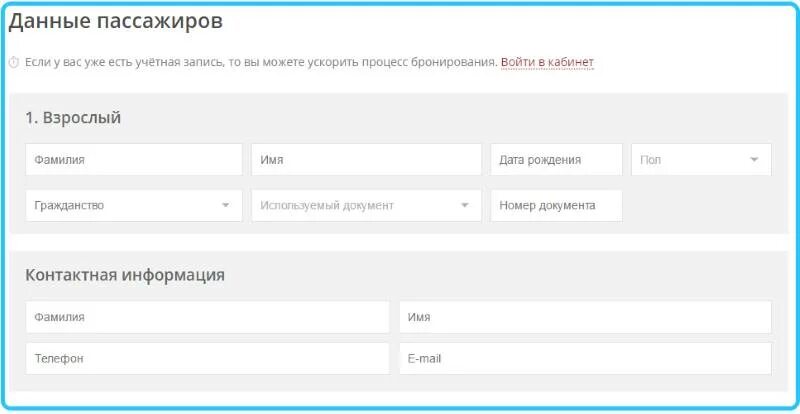Click the adult passenger Имя field
This screenshot has width=800, height=414.
point(366,160)
